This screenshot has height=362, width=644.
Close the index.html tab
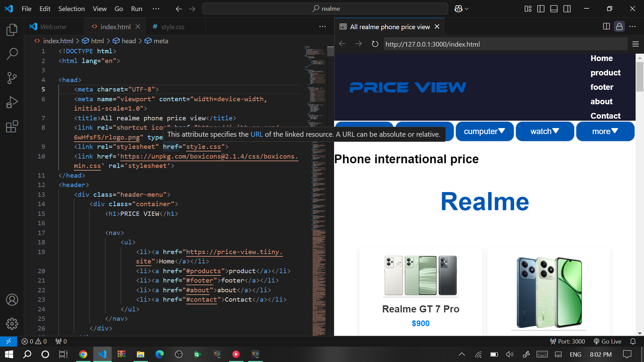point(138,26)
